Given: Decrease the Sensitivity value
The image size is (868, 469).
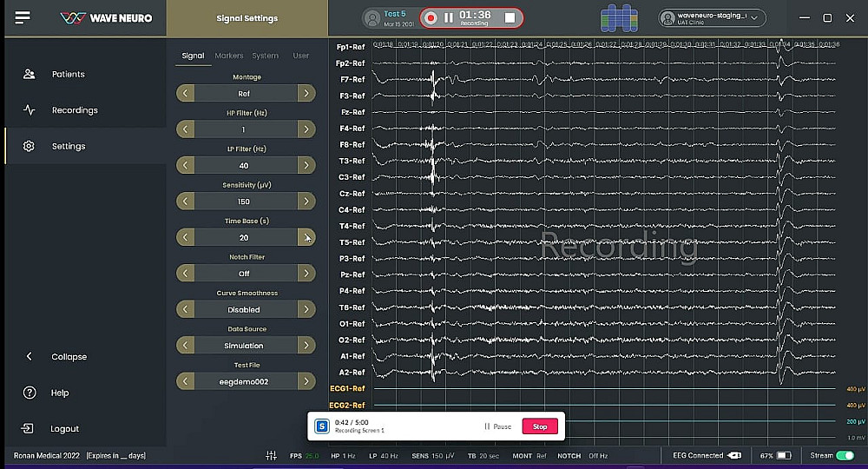Looking at the screenshot, I should pyautogui.click(x=186, y=201).
